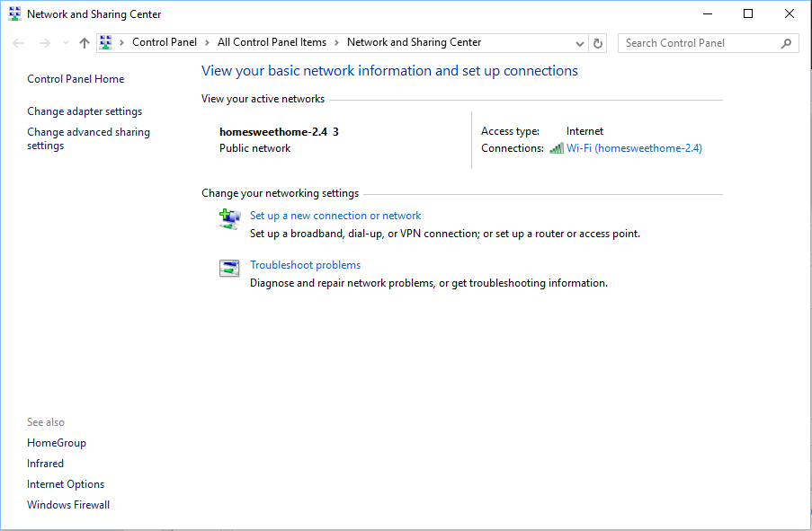This screenshot has width=812, height=531.
Task: Click the Wi-Fi signal strength bars icon
Action: [x=557, y=148]
